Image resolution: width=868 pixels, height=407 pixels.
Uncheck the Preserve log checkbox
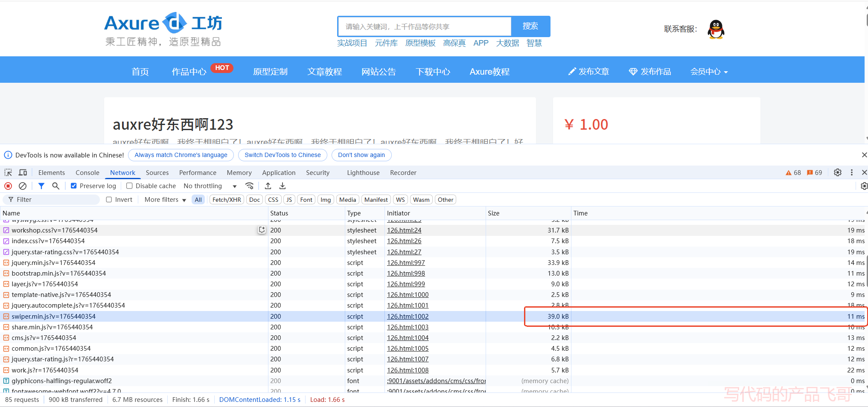(x=74, y=186)
